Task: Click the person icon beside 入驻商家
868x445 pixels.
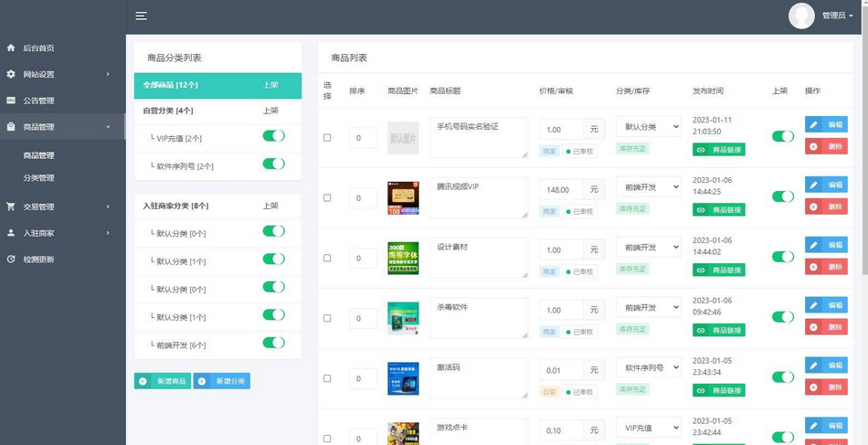Action: click(11, 233)
